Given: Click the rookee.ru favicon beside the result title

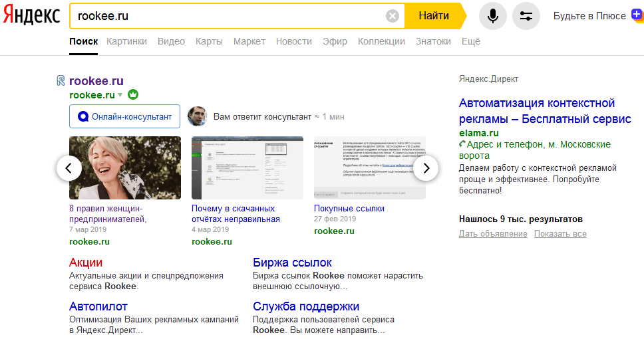Looking at the screenshot, I should click(x=61, y=80).
